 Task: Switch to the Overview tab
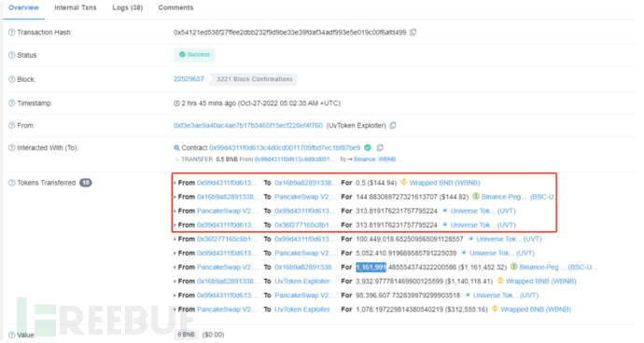pos(23,7)
